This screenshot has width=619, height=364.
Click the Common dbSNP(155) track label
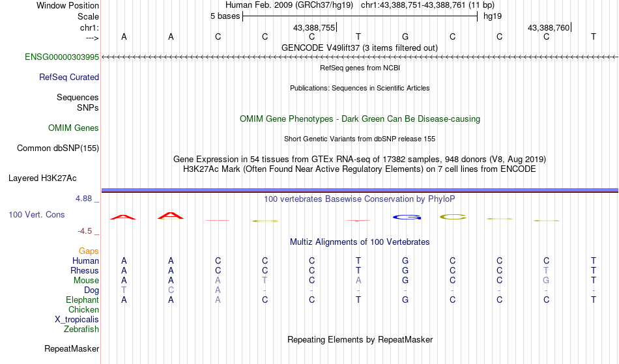[x=57, y=148]
